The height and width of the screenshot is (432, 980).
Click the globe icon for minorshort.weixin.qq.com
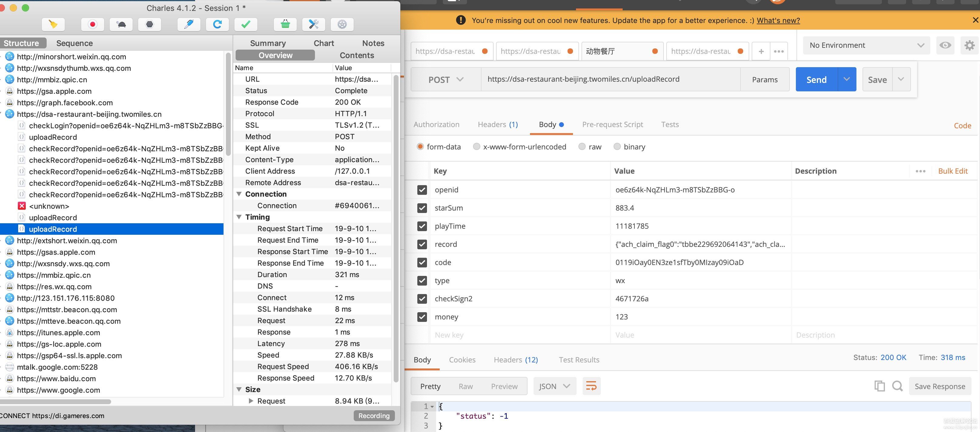(x=10, y=57)
